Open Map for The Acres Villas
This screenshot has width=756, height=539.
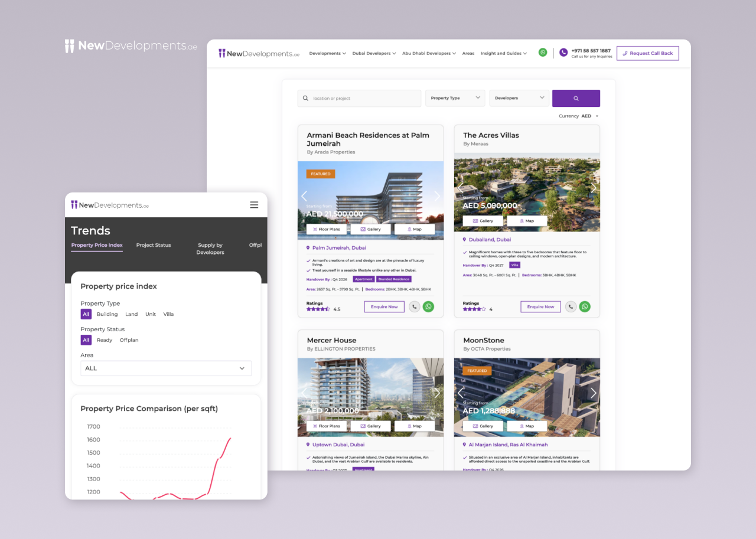[x=527, y=221]
